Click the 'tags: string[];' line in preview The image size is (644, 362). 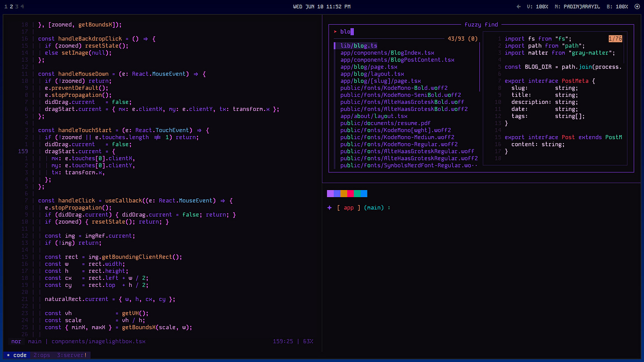(548, 116)
